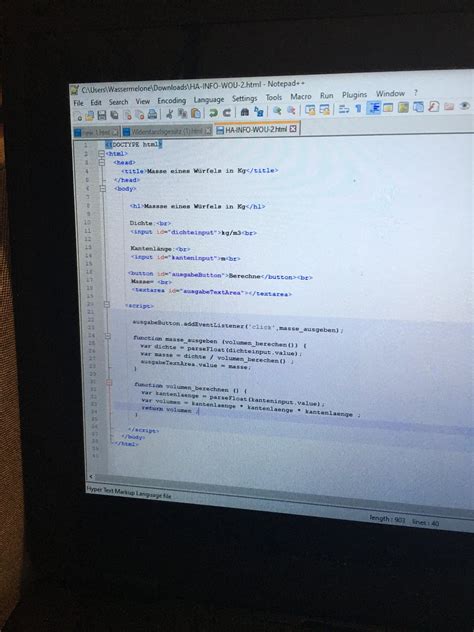Click the 'lines : 40' status bar entry

[x=425, y=523]
